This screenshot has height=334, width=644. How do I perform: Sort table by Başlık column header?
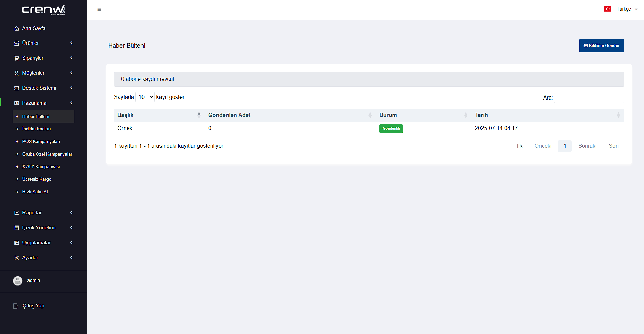[x=126, y=115]
